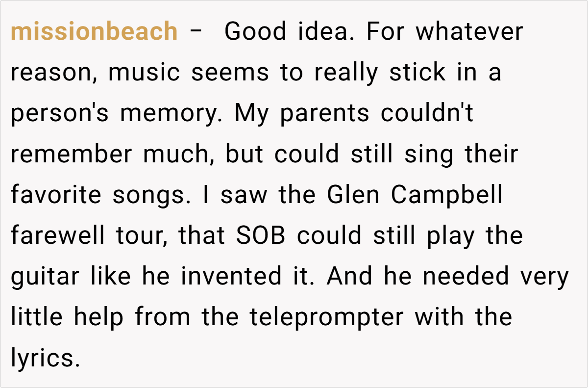Click the word "remember" in the comment
This screenshot has height=388, width=588.
coord(72,155)
